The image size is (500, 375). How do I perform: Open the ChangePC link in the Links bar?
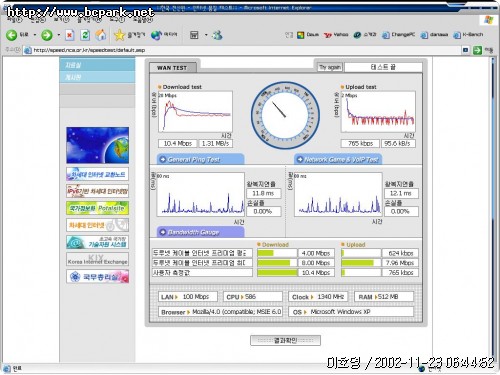coord(398,35)
